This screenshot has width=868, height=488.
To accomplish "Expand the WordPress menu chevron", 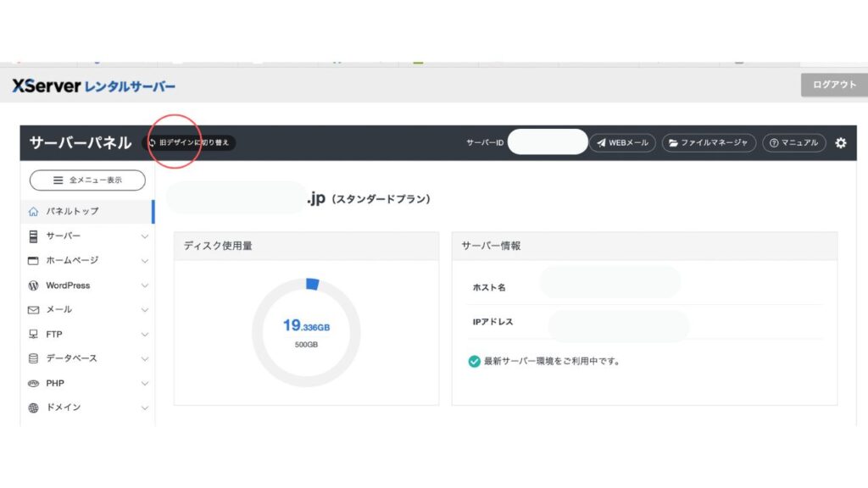I will tap(144, 286).
